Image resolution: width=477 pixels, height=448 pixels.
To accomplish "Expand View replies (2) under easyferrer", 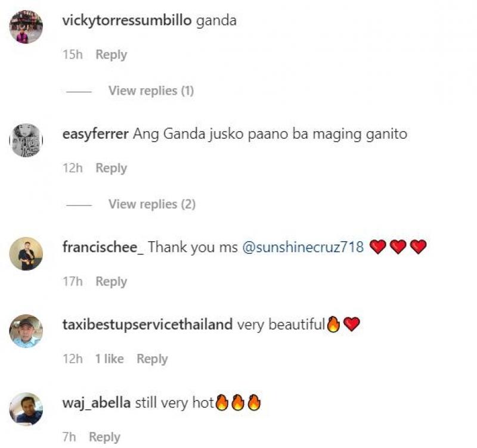I will coord(152,204).
